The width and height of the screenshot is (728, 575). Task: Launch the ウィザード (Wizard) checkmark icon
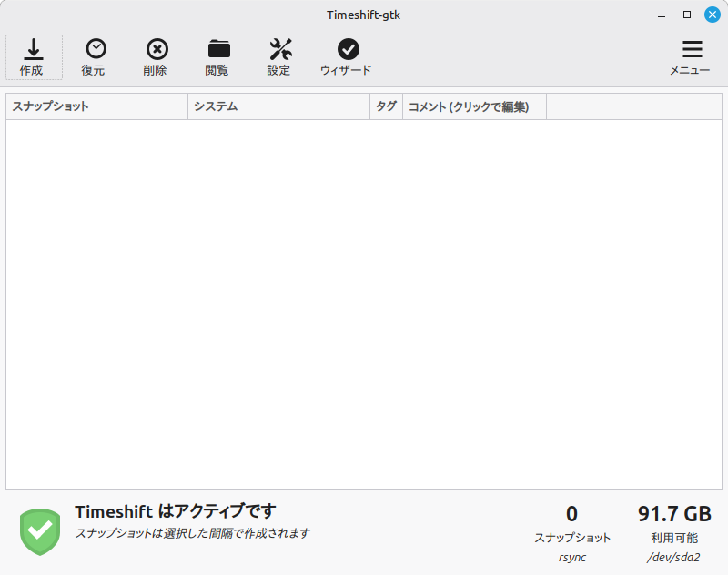[347, 50]
